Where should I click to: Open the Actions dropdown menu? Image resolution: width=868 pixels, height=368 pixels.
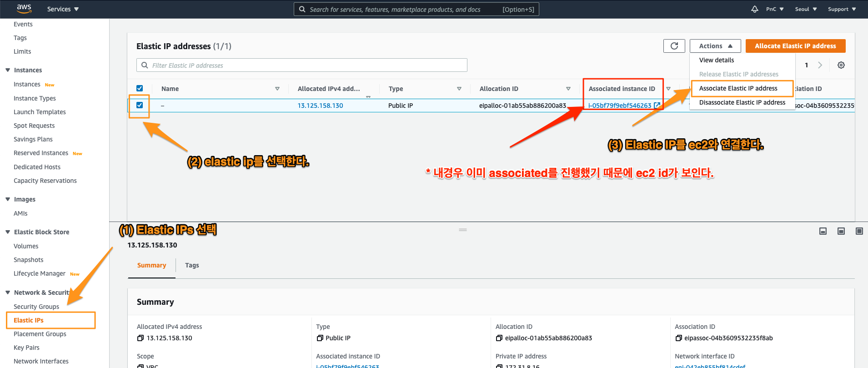[x=715, y=46]
